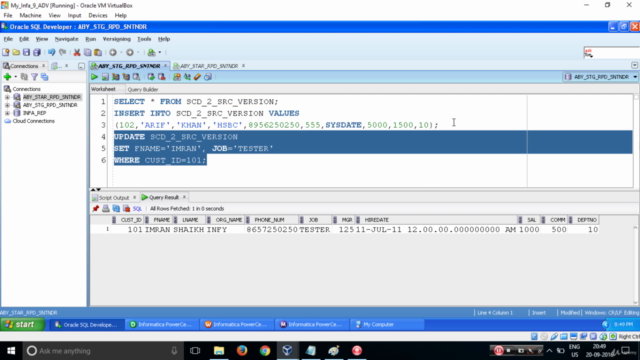
Task: Close the Script Output tab
Action: point(134,198)
